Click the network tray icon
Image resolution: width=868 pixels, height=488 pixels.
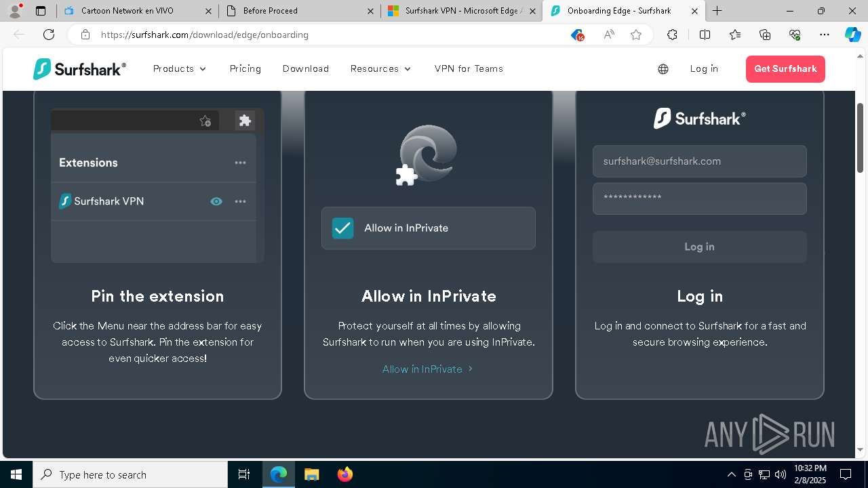click(764, 474)
